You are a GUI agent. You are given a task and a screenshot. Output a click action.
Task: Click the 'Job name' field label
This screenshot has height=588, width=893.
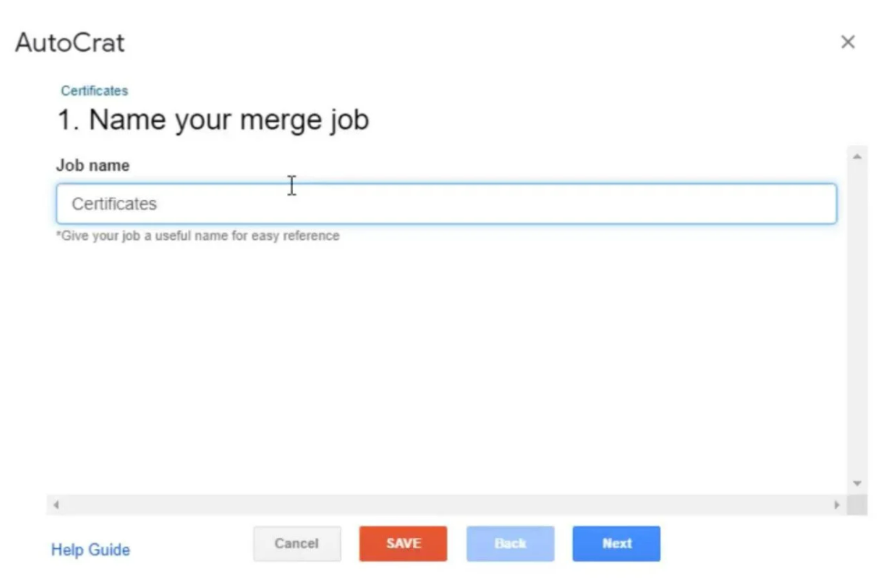93,165
